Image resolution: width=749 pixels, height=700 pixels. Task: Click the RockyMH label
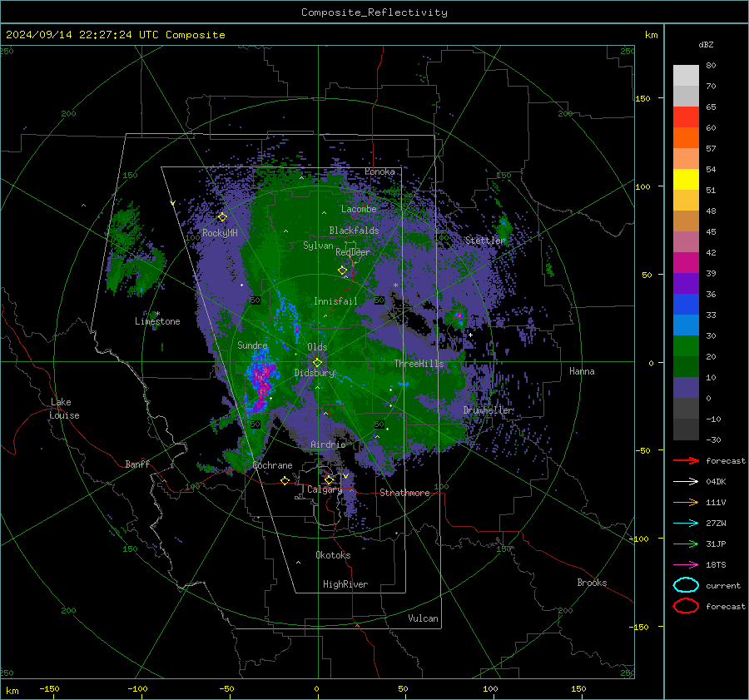220,233
